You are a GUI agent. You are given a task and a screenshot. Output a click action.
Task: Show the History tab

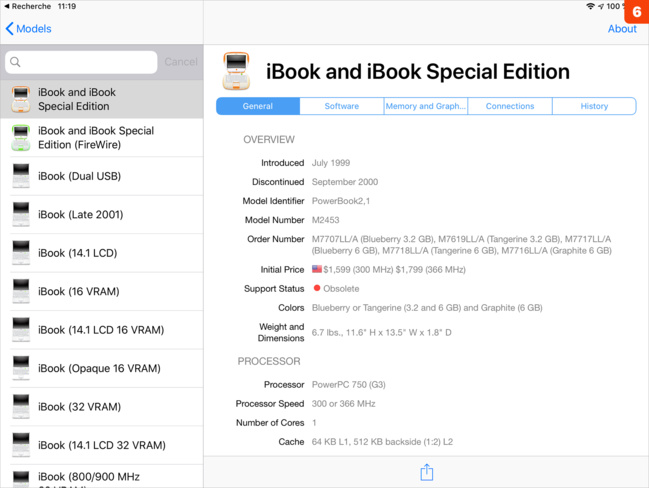point(594,106)
